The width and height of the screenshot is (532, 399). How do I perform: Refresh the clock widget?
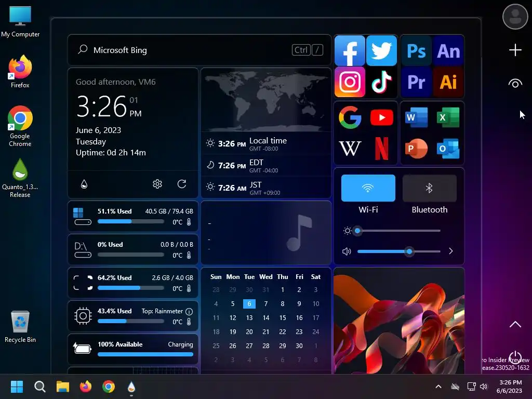(x=182, y=184)
